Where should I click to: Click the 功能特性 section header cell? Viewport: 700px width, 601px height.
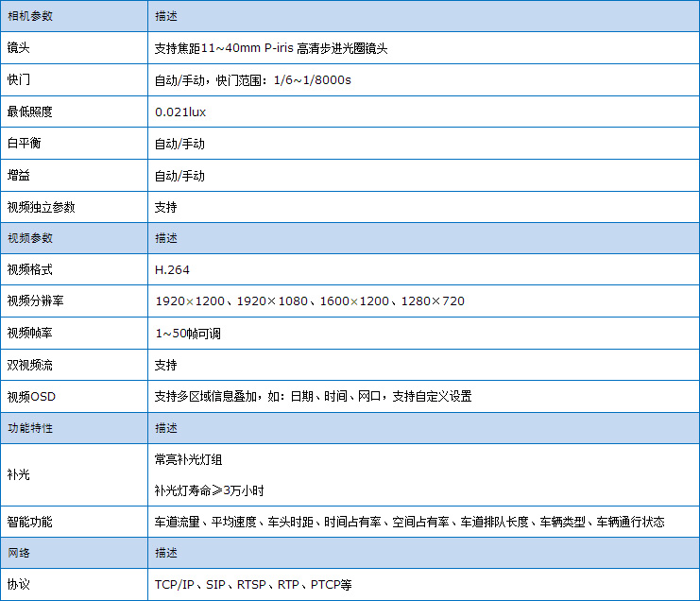coord(30,428)
